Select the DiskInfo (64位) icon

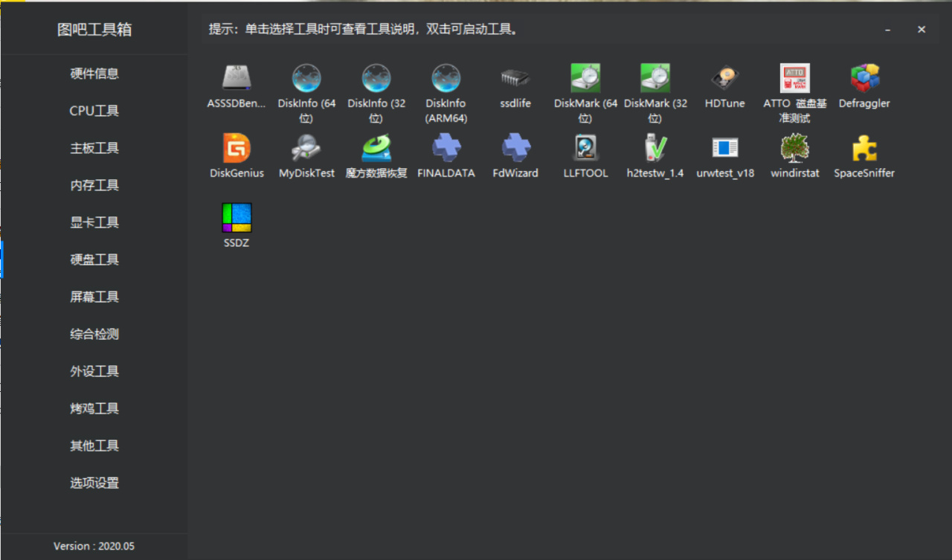pos(306,78)
